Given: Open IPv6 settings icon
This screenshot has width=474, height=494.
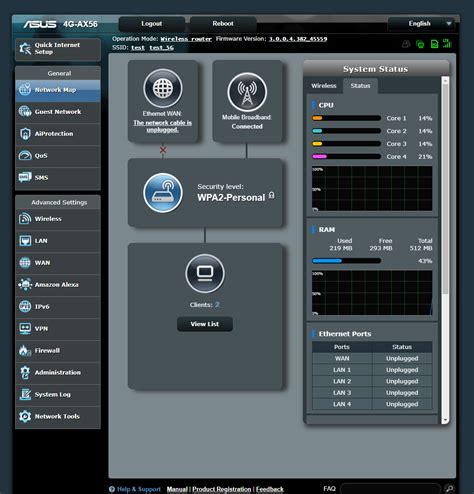Looking at the screenshot, I should coord(25,306).
